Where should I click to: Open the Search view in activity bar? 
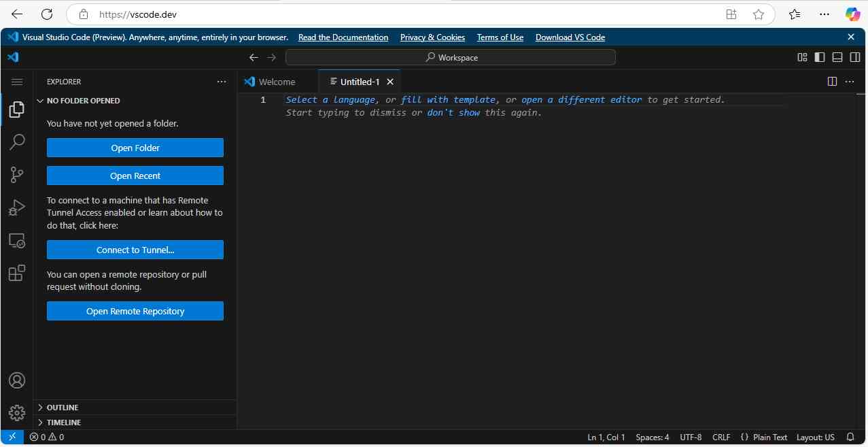point(17,142)
